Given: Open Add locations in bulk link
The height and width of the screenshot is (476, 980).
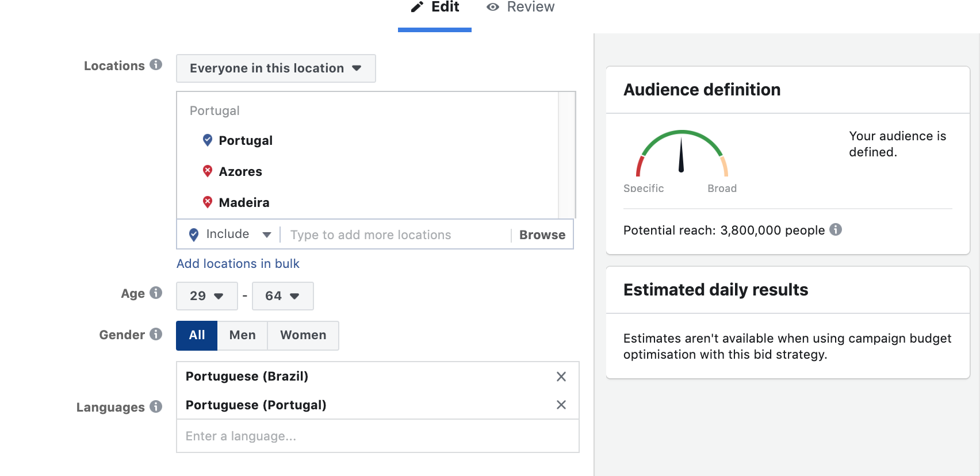Looking at the screenshot, I should 238,264.
